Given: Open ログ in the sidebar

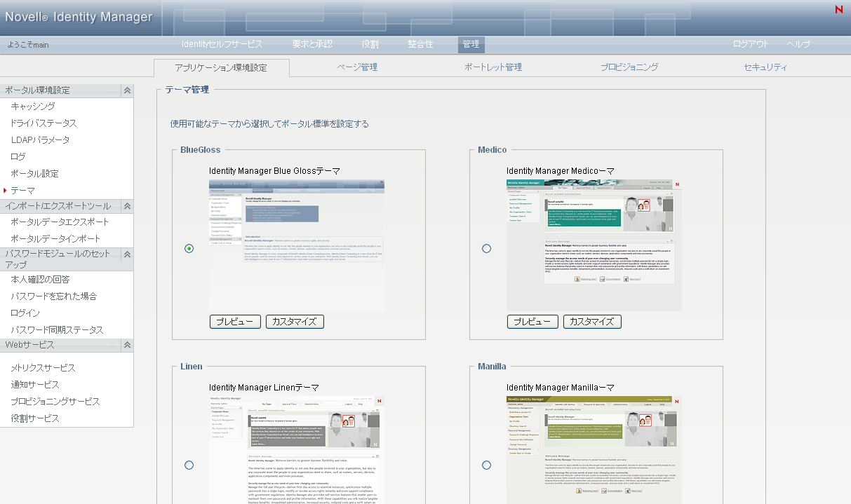Looking at the screenshot, I should click(18, 157).
